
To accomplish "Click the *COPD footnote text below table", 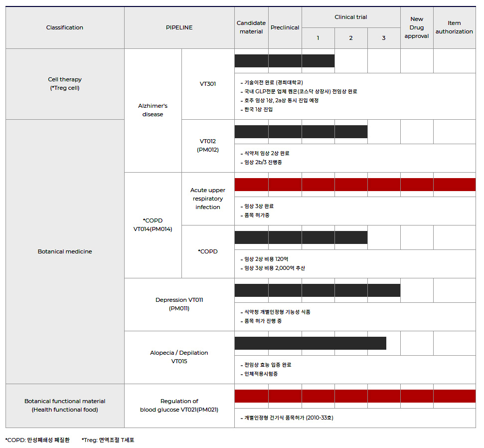I will click(x=37, y=440).
